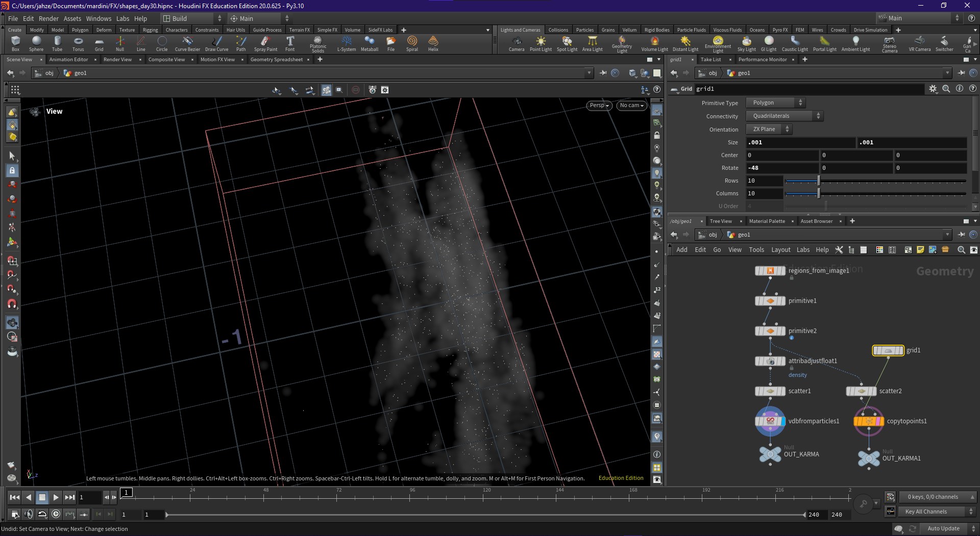Create a Sphere from the shelf
The image size is (980, 536).
tap(36, 44)
